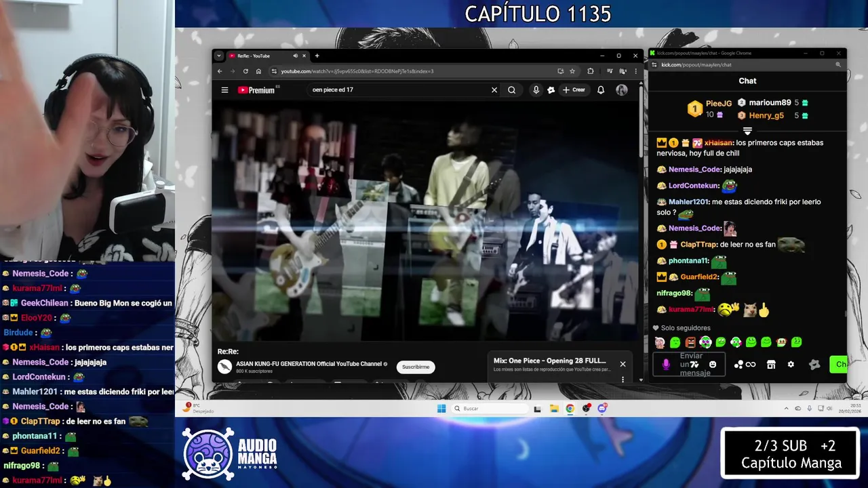868x488 pixels.
Task: Click the ASIAN KUNG-FU GENERATION channel avatar
Action: (x=224, y=367)
